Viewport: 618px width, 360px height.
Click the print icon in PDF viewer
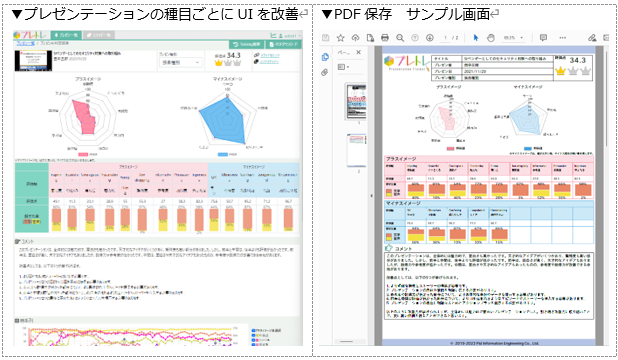[385, 38]
